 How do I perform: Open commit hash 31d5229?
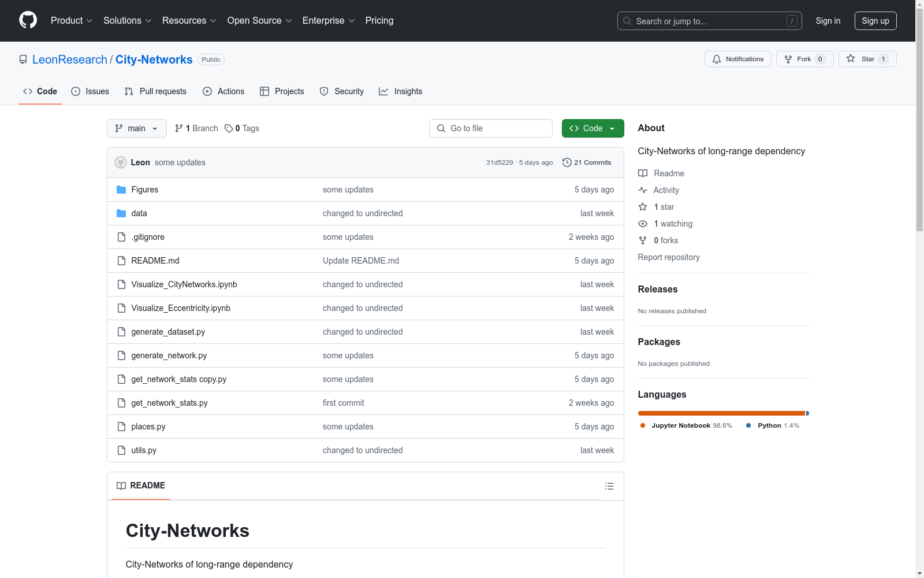point(500,162)
